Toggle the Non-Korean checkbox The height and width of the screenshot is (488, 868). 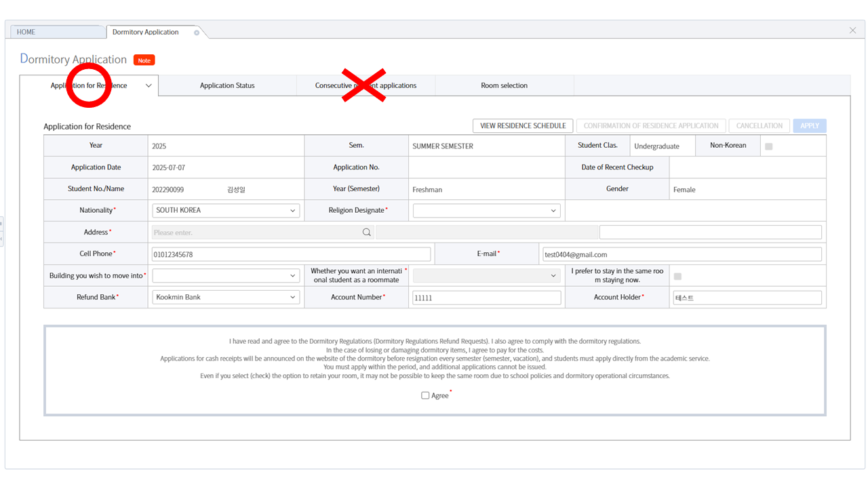pos(768,146)
